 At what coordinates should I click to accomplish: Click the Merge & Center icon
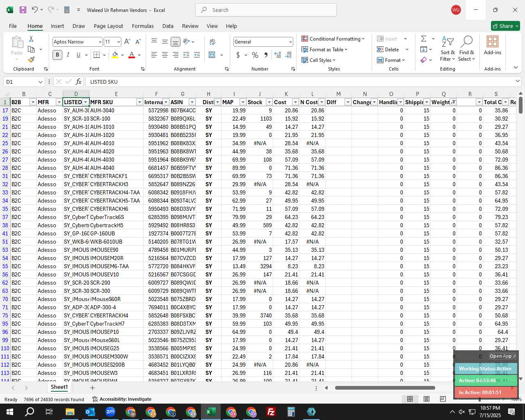pos(212,55)
